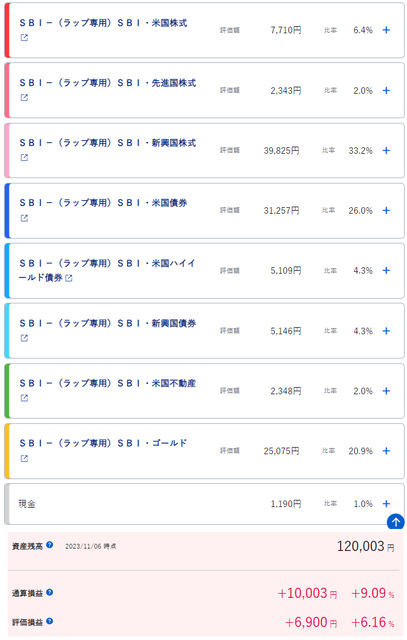Open external link icon for SBI・ゴールド
Viewport: 407px width, 640px height.
click(24, 458)
